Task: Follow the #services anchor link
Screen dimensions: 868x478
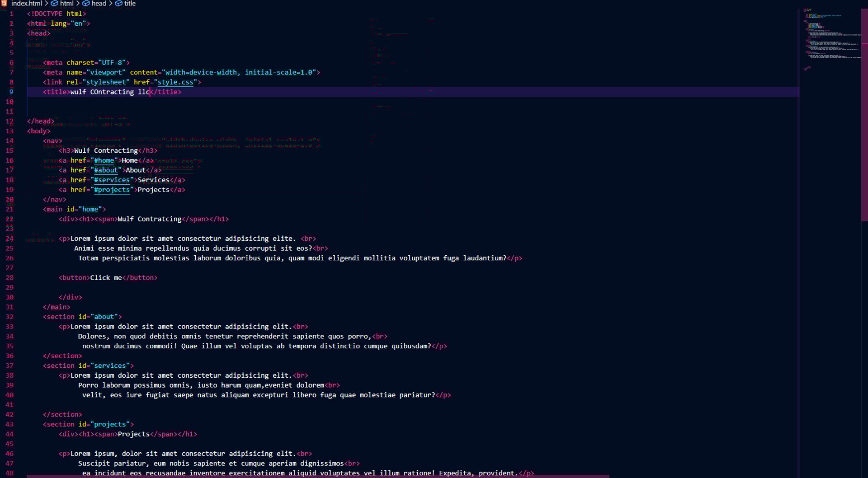Action: [x=112, y=180]
